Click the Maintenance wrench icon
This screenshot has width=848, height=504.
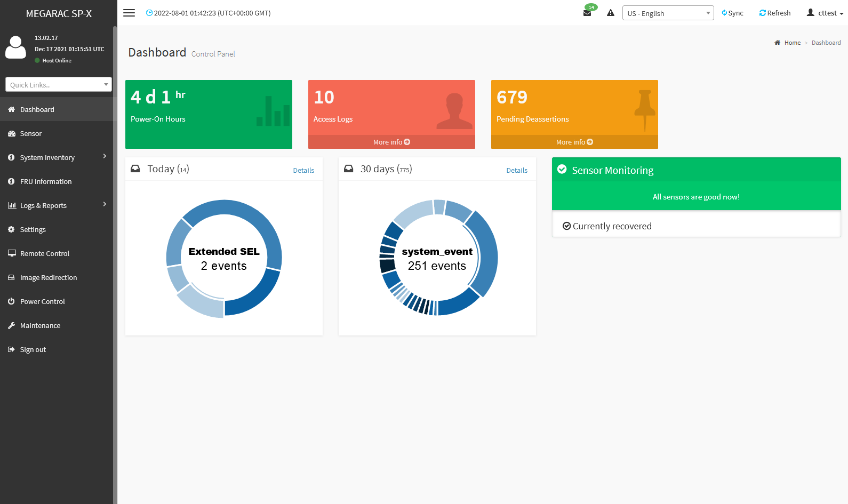[11, 325]
